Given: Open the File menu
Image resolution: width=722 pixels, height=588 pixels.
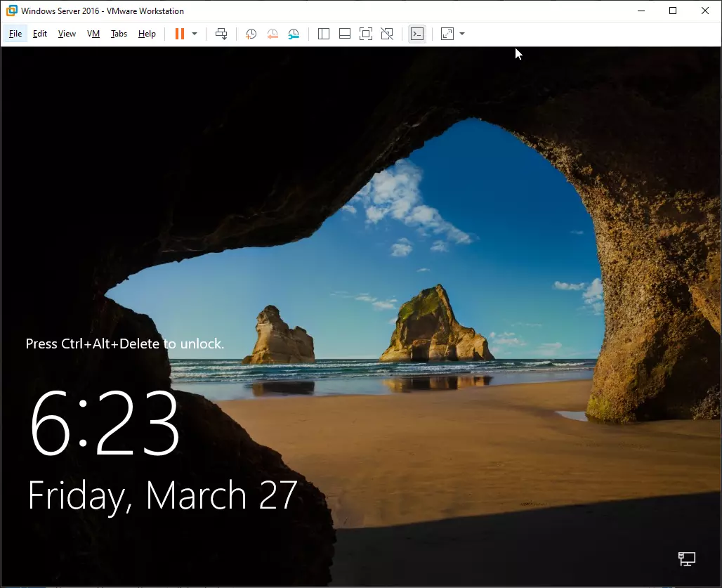Looking at the screenshot, I should tap(15, 34).
